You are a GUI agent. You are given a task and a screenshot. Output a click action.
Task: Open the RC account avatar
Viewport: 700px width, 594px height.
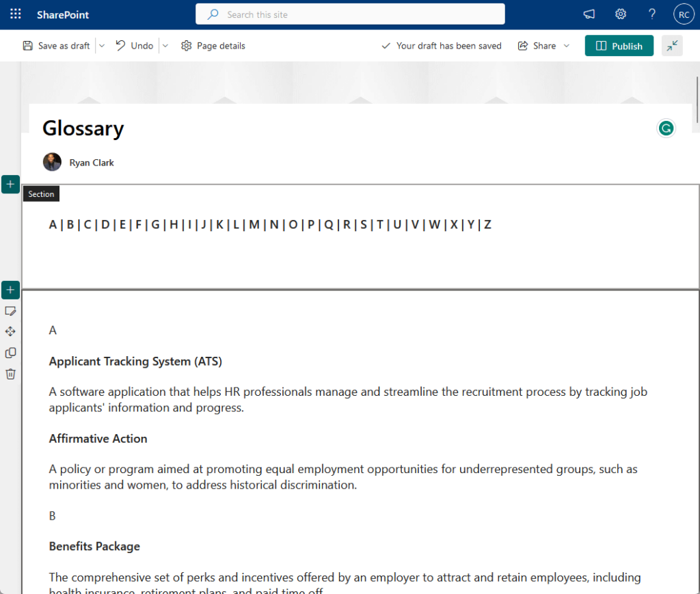coord(684,14)
